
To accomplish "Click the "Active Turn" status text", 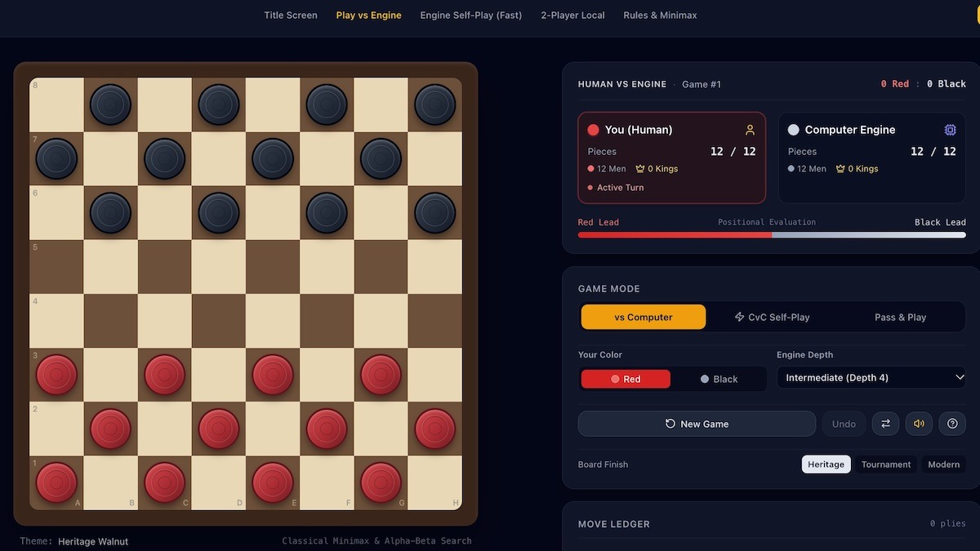I will point(620,188).
